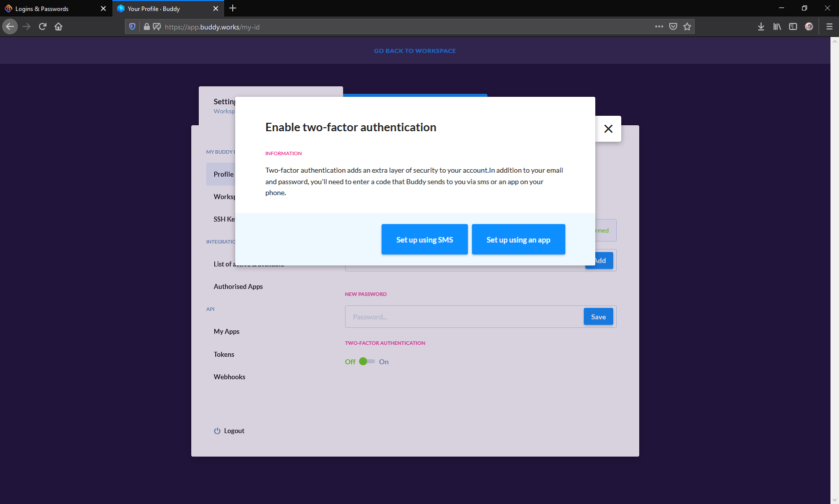Image resolution: width=839 pixels, height=504 pixels.
Task: Bookmark this page with star icon
Action: tap(687, 26)
